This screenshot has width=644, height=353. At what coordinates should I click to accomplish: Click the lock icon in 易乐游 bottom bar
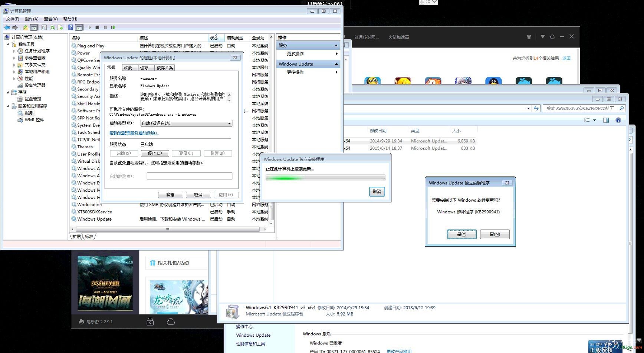(150, 322)
